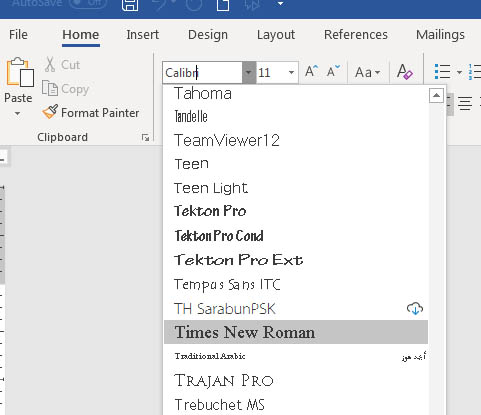
Task: Click the cloud download icon for TH SarabunPSK
Action: 415,308
